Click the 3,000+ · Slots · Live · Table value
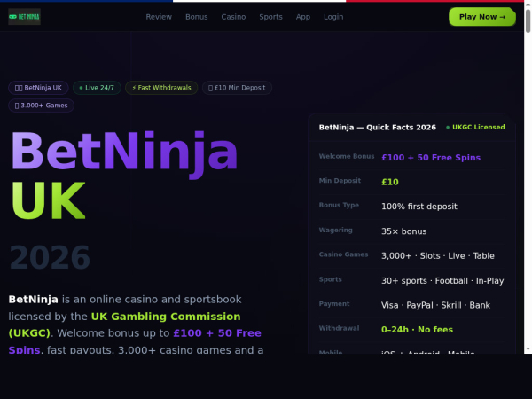The height and width of the screenshot is (399, 532). (x=438, y=256)
